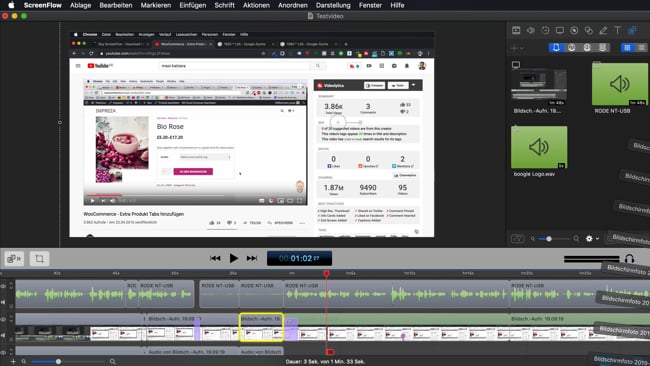Mute the screen recording video track
This screenshot has width=650, height=366.
point(3,335)
